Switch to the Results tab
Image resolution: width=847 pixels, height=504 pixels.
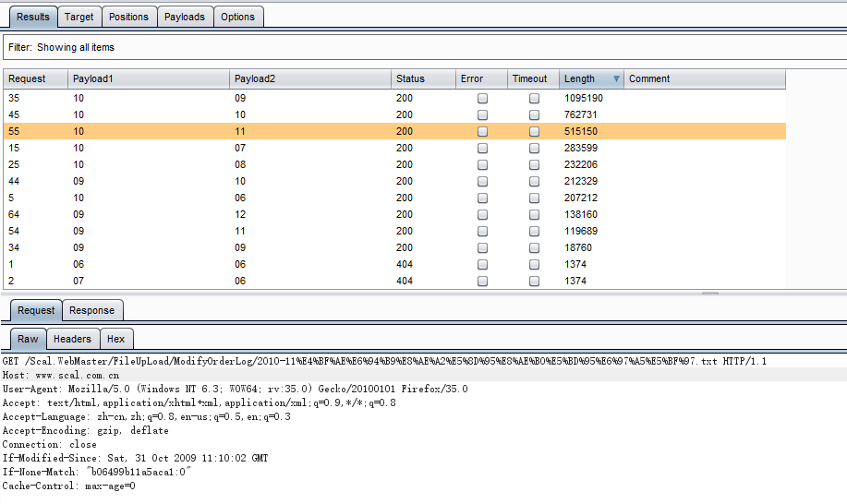[x=33, y=17]
